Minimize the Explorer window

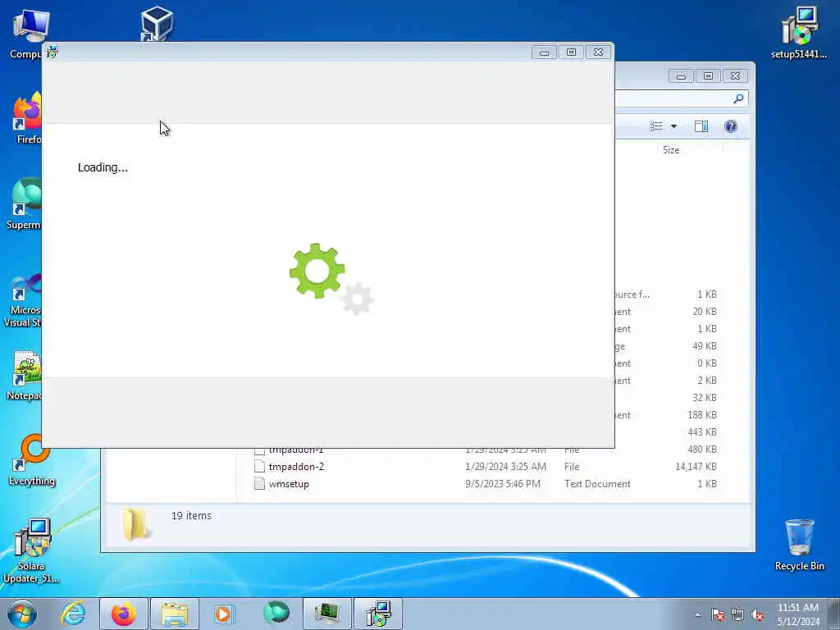681,76
